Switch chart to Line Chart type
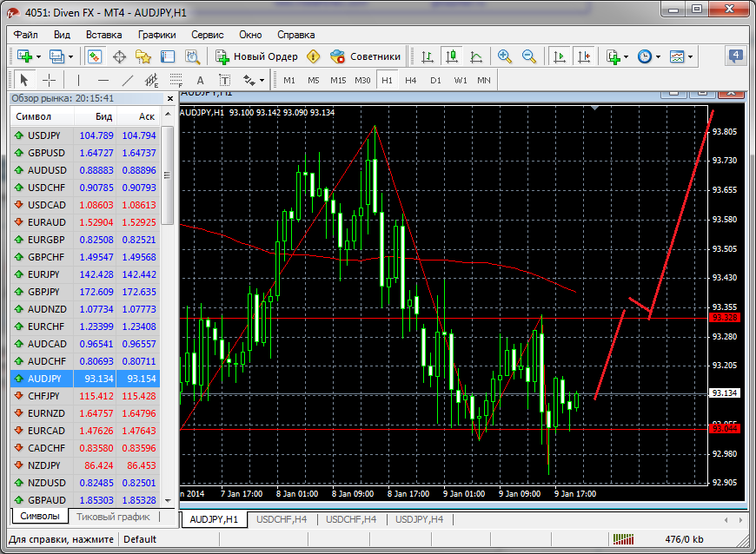Image resolution: width=756 pixels, height=554 pixels. click(x=476, y=56)
